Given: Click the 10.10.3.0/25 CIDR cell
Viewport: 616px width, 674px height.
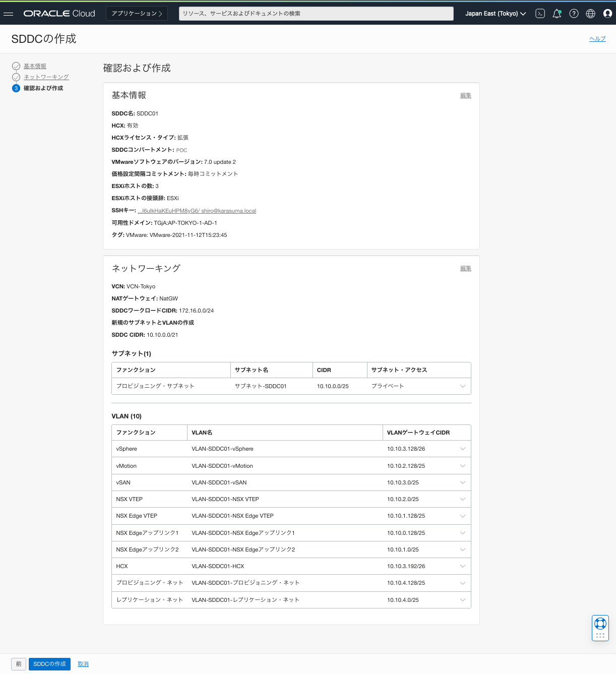Looking at the screenshot, I should pos(403,482).
